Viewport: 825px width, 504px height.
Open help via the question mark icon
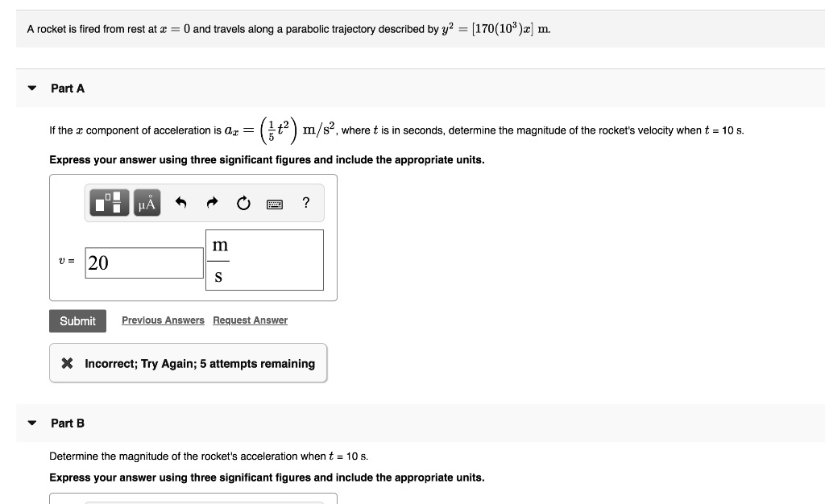click(305, 203)
